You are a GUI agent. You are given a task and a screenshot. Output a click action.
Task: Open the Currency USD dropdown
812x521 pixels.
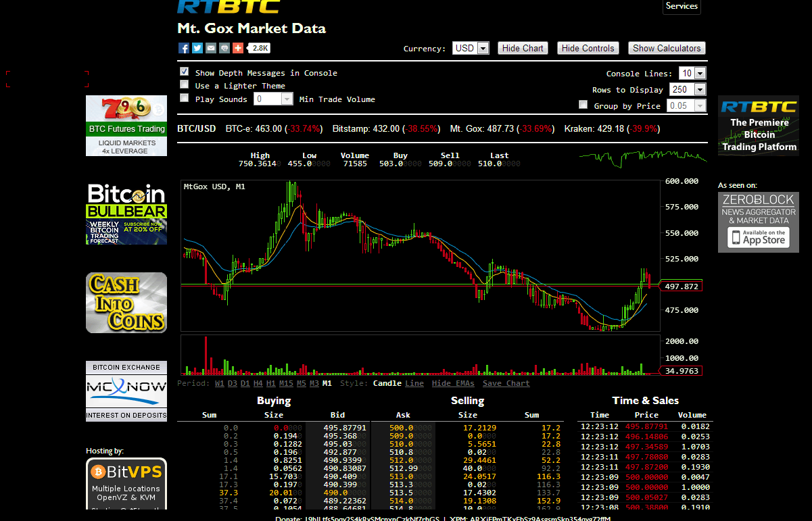[471, 48]
